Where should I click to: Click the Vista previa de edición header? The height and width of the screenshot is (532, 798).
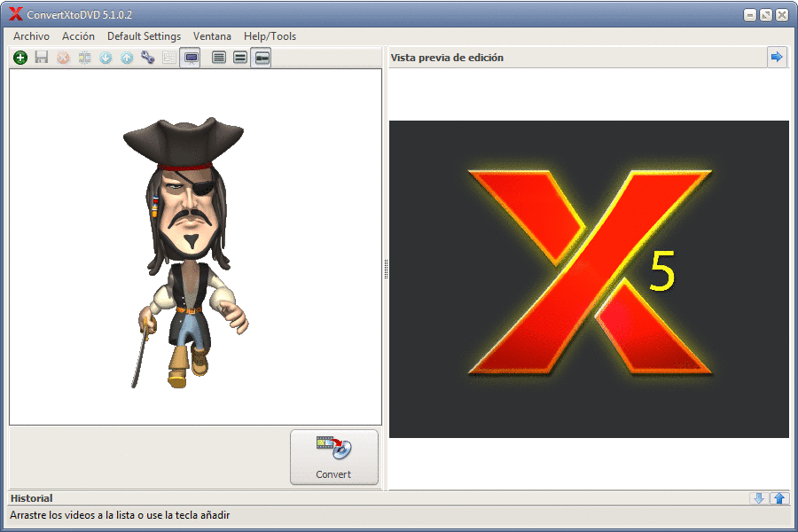[447, 58]
